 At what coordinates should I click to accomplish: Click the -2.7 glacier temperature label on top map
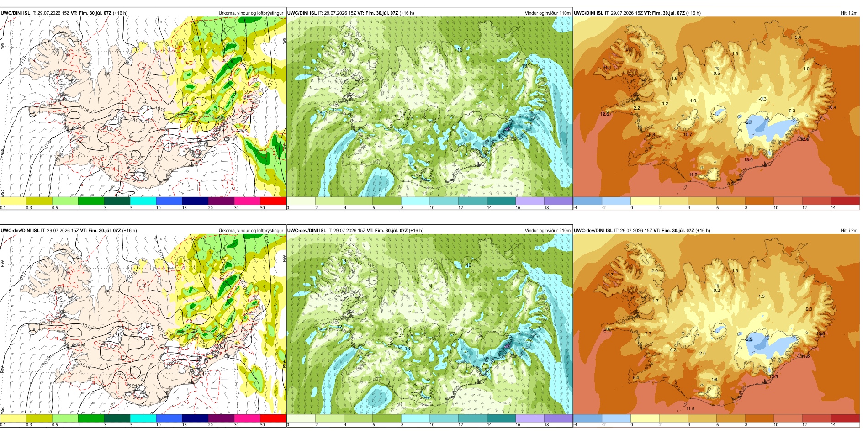pos(748,122)
